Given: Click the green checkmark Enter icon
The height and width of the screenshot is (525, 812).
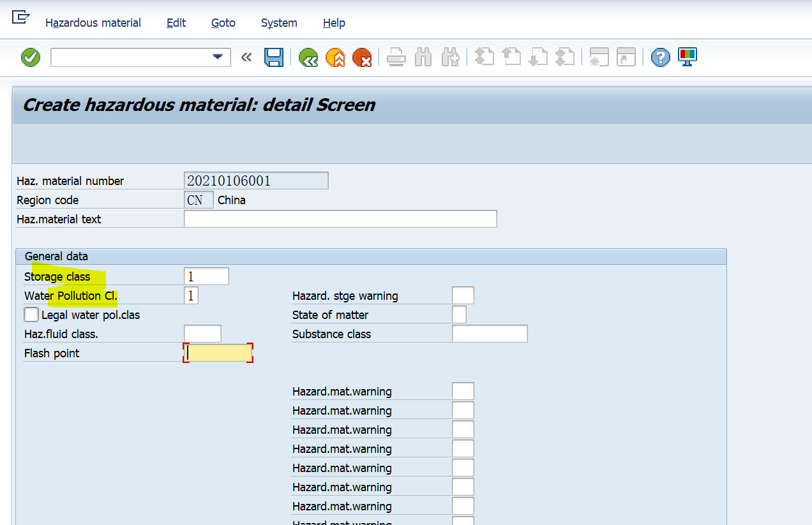Looking at the screenshot, I should pos(31,57).
